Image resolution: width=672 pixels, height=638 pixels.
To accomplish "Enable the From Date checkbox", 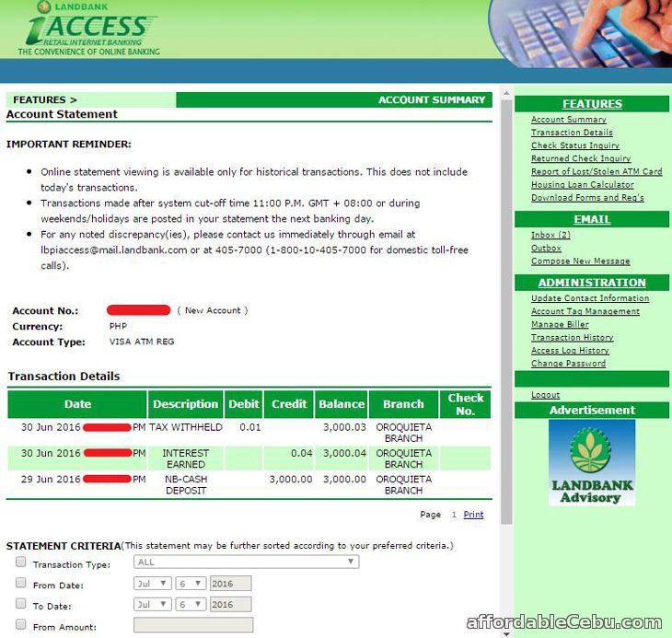I will [20, 583].
